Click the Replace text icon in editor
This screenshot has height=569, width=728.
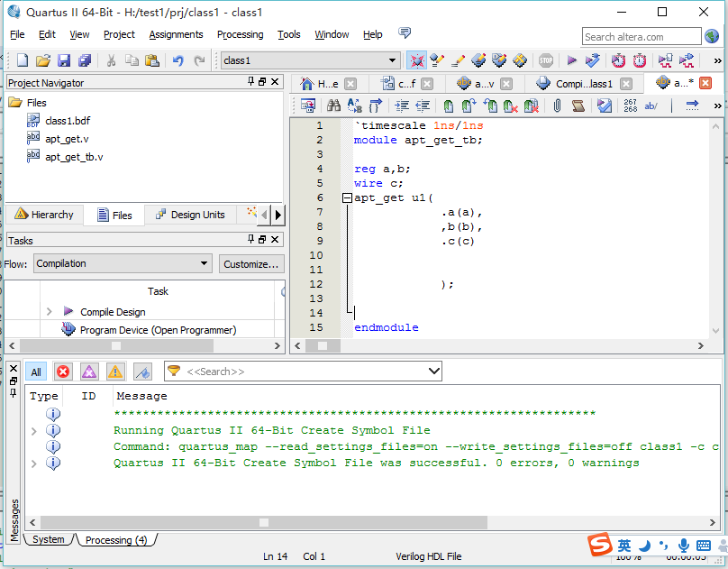355,106
